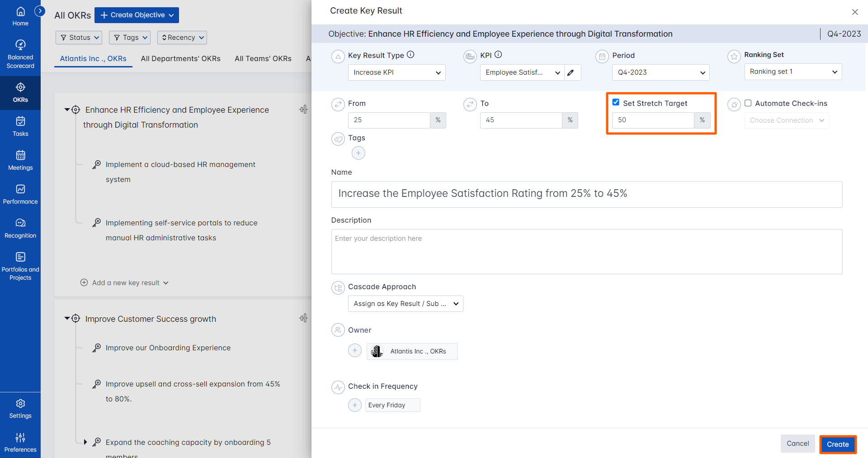Enable the Automate Check-ins checkbox

(748, 103)
